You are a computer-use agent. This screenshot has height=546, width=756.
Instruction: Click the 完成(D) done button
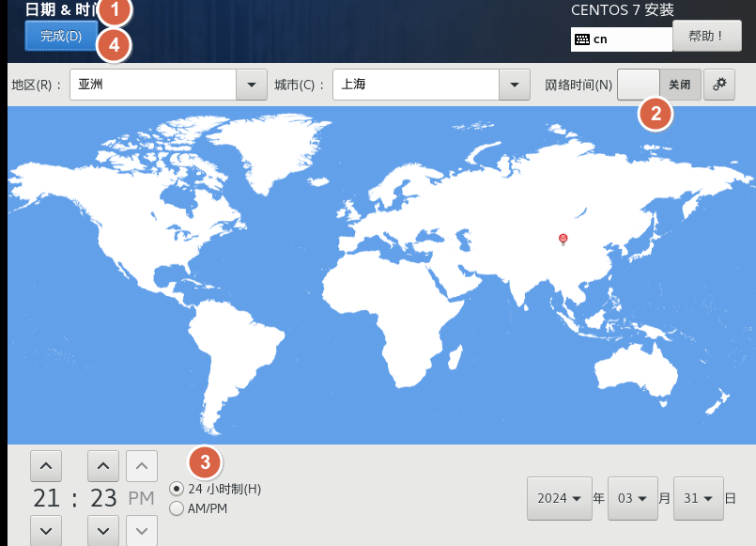(61, 36)
